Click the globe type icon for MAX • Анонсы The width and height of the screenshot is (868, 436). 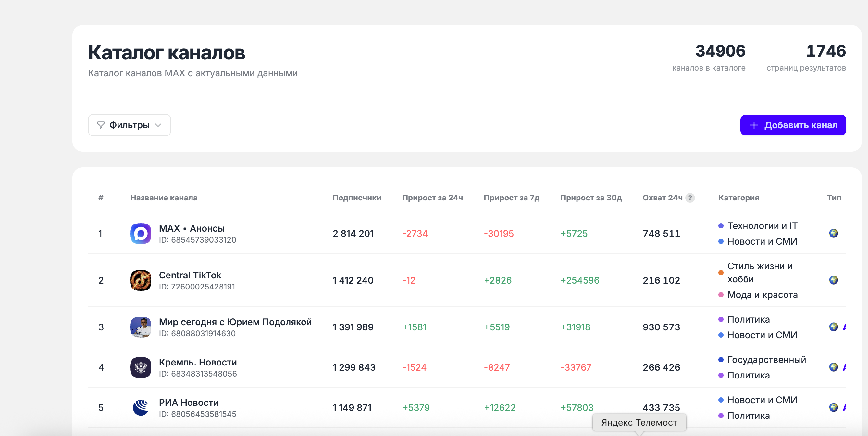[833, 233]
